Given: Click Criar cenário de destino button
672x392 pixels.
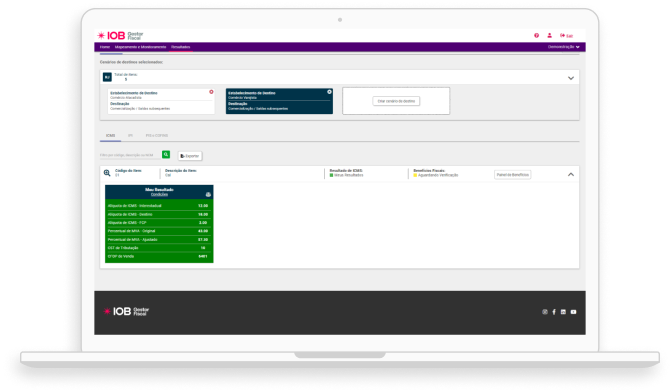Looking at the screenshot, I should click(396, 101).
